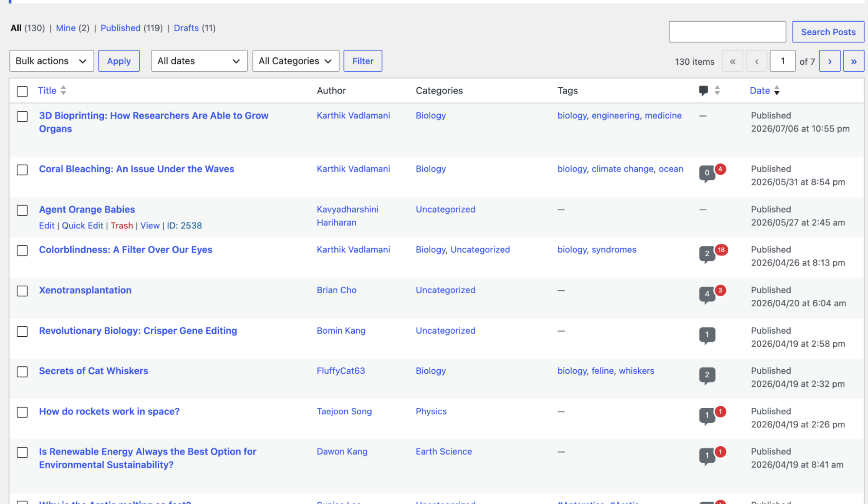Click the Filter button
Viewport: 868px width, 504px height.
tap(363, 61)
